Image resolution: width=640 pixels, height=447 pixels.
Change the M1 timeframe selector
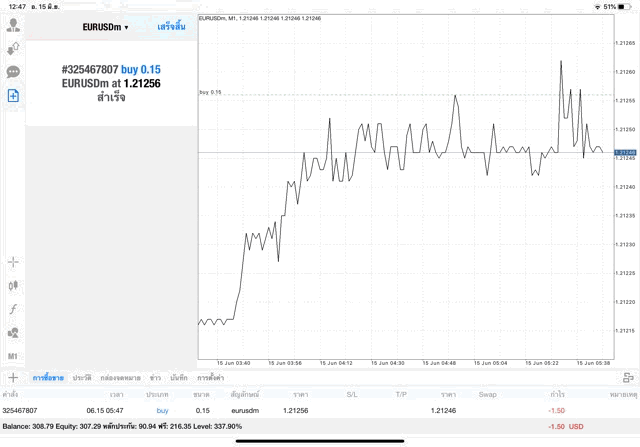click(13, 356)
